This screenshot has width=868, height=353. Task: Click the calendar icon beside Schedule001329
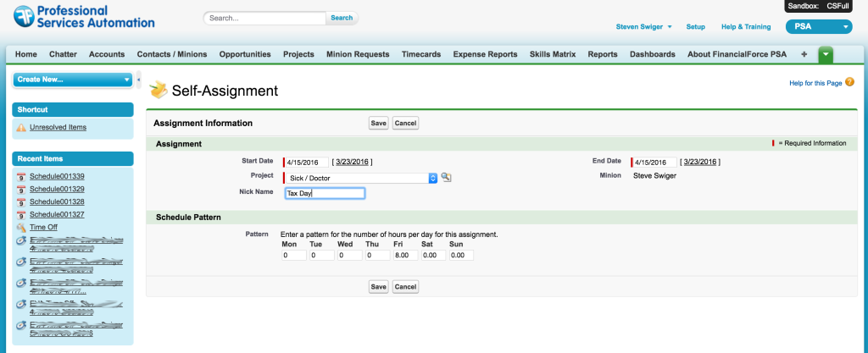21,190
